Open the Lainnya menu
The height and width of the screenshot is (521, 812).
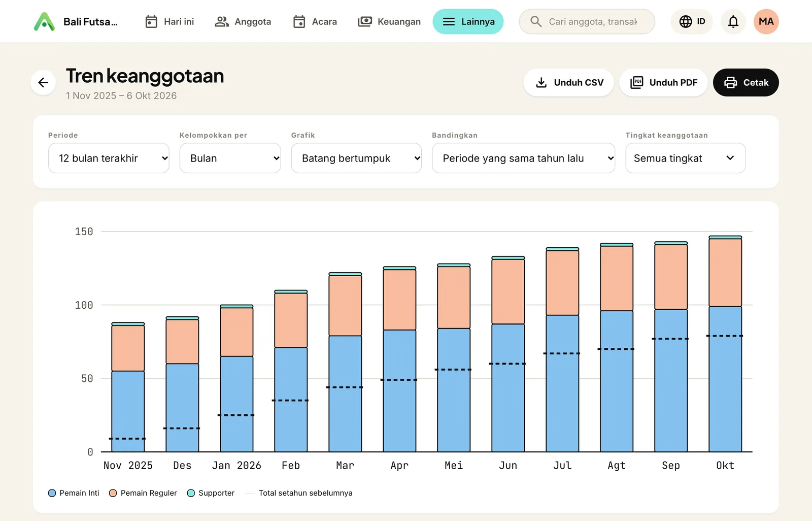point(468,21)
